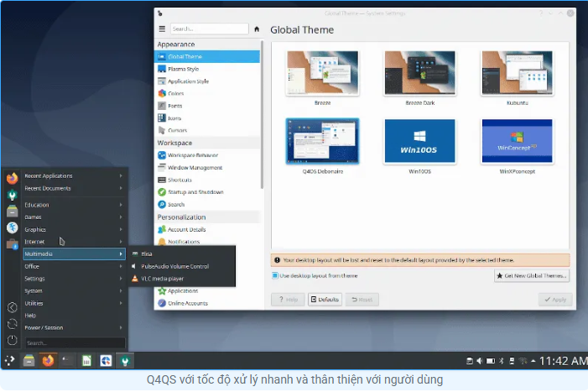Click the logout icon in menu sidebar
Viewport: 588px width, 392px height.
12,307
